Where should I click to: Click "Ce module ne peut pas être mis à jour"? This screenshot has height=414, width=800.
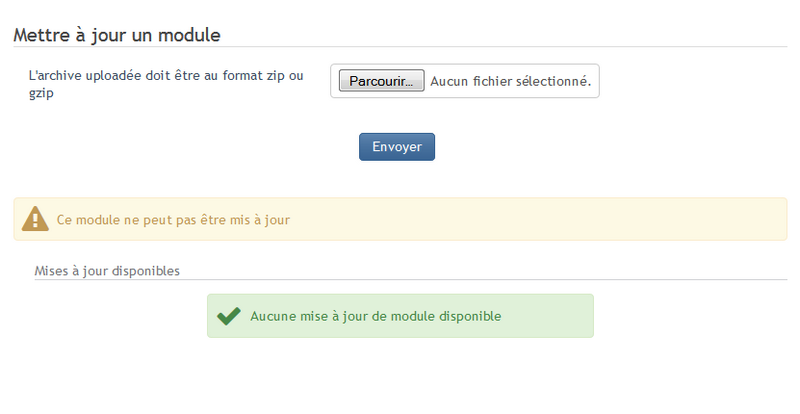[x=173, y=219]
